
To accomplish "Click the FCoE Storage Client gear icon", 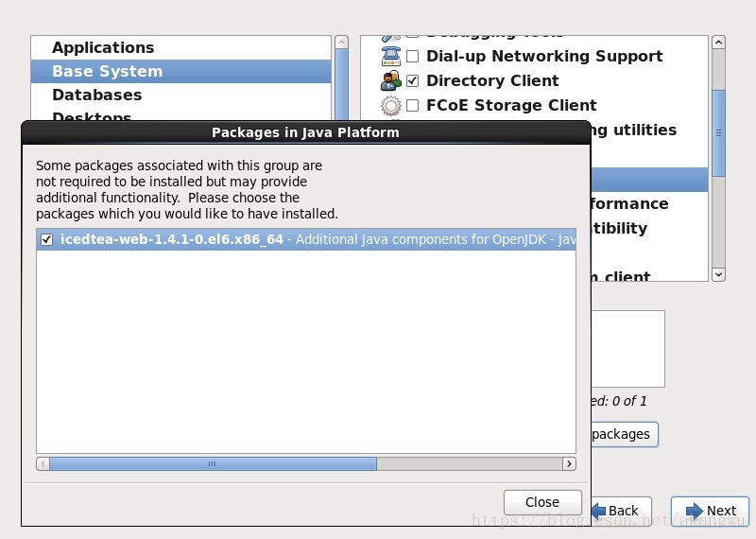I will pyautogui.click(x=390, y=105).
